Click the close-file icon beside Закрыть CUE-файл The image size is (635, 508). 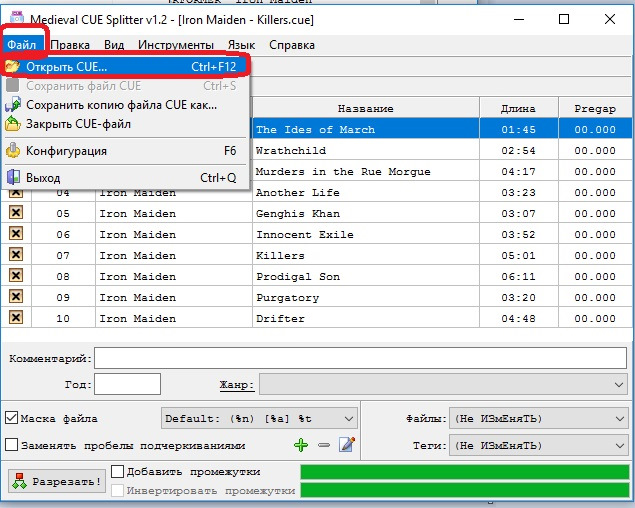13,124
